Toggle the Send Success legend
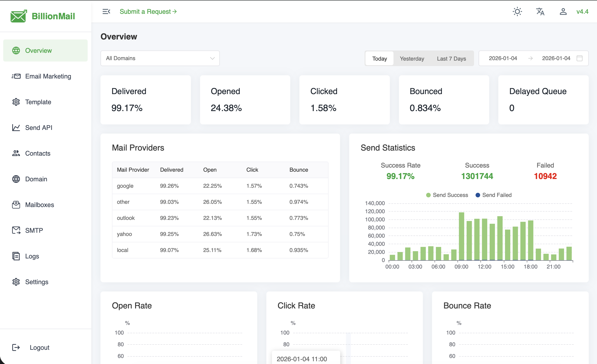 (x=447, y=195)
